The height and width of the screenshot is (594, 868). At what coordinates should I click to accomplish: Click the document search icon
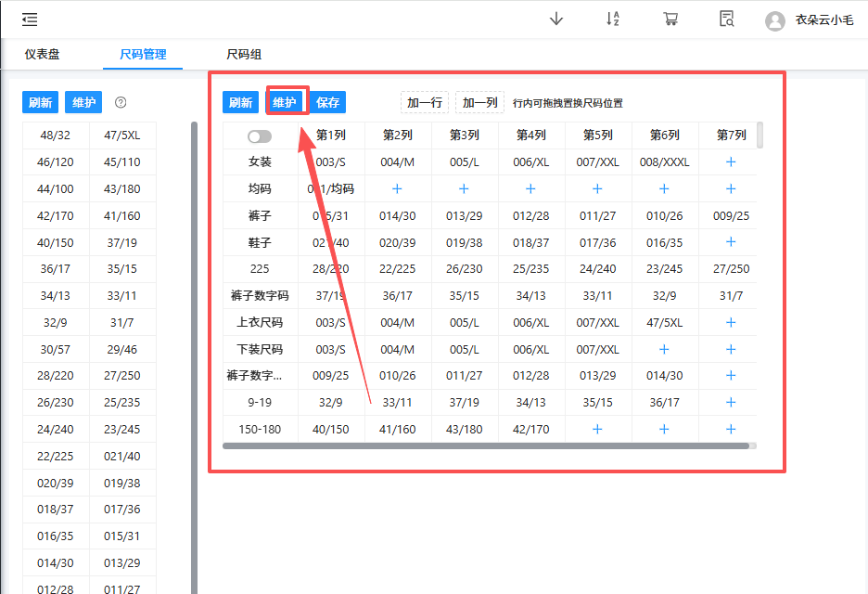point(728,19)
